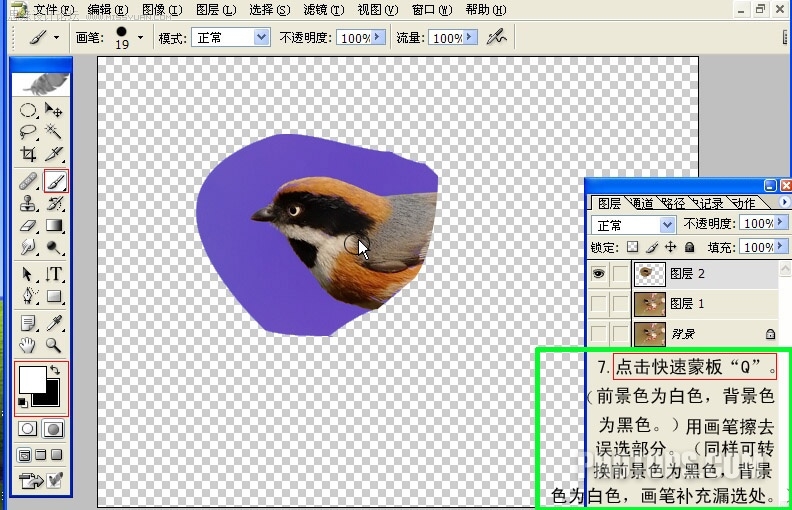Image resolution: width=792 pixels, height=510 pixels.
Task: Swap foreground and background colors
Action: coord(55,370)
